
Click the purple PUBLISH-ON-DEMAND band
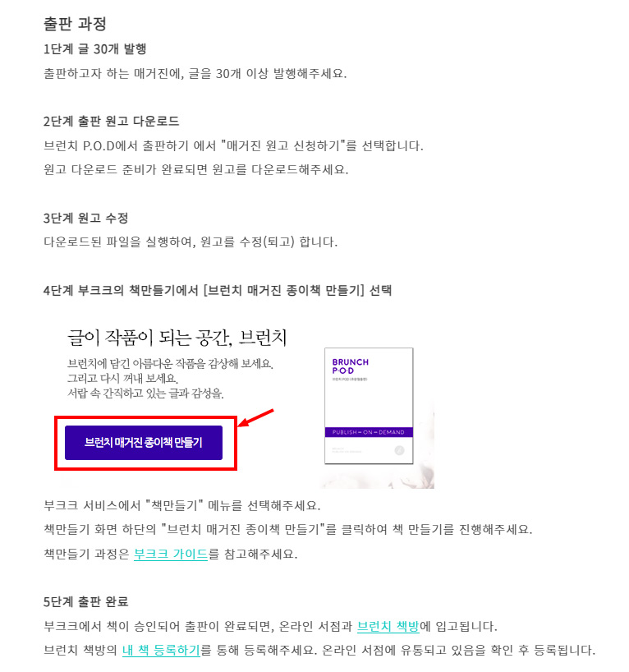pos(369,432)
